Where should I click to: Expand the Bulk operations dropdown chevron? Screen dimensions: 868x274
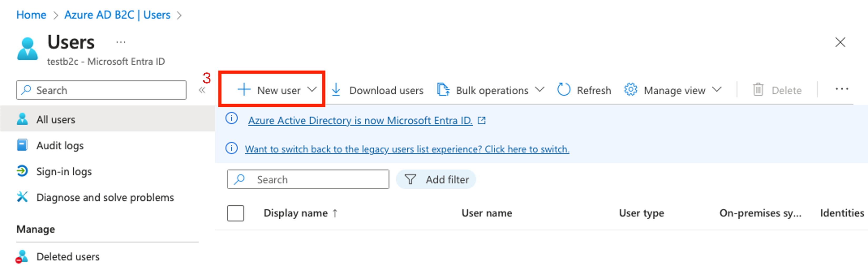539,89
